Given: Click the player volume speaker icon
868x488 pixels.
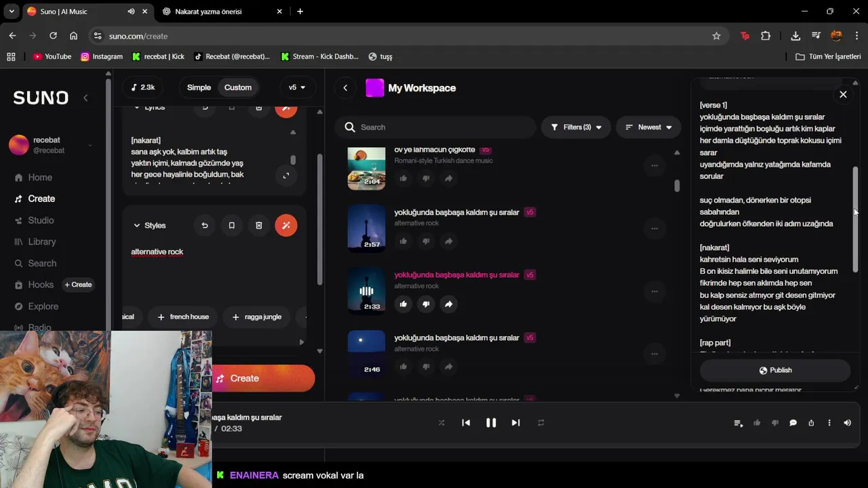Looking at the screenshot, I should click(x=847, y=423).
